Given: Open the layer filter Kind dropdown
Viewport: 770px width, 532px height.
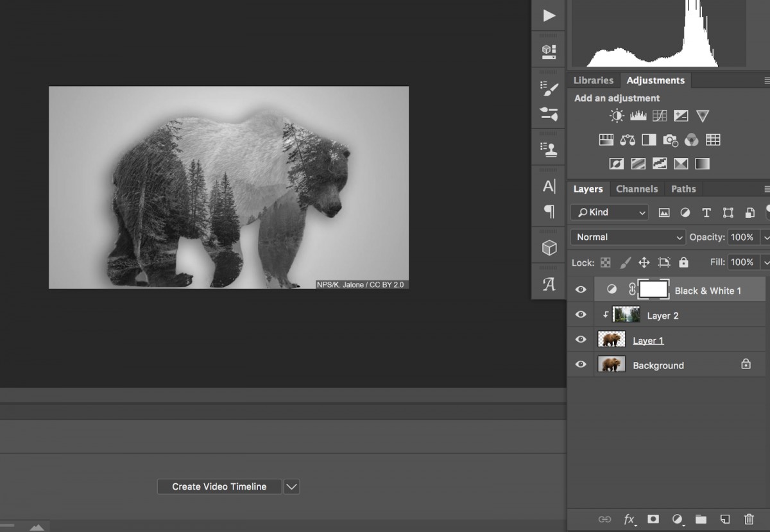Looking at the screenshot, I should click(608, 212).
